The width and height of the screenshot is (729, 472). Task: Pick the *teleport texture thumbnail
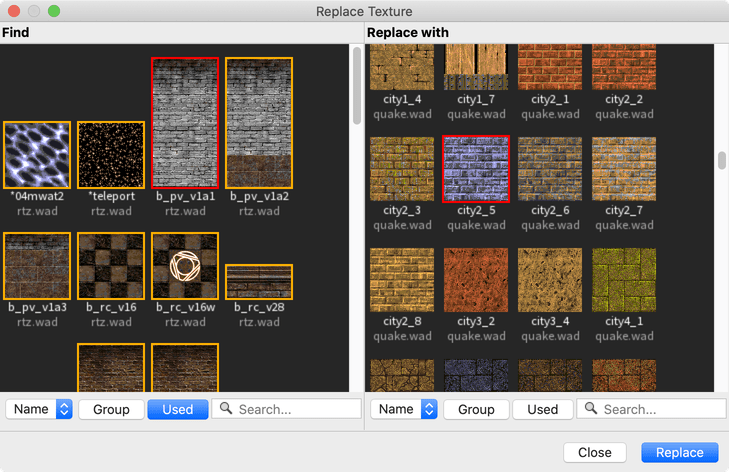(x=111, y=155)
